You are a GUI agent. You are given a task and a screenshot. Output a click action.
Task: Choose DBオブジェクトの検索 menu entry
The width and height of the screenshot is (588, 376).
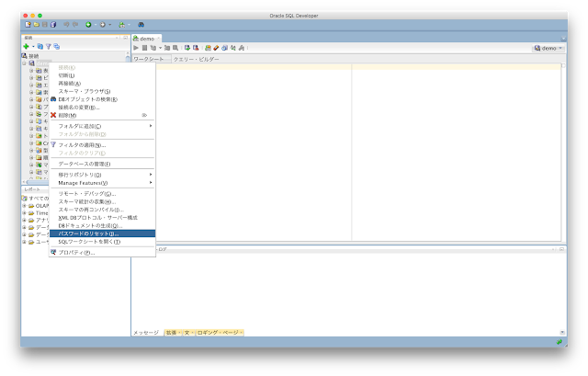tap(102, 99)
